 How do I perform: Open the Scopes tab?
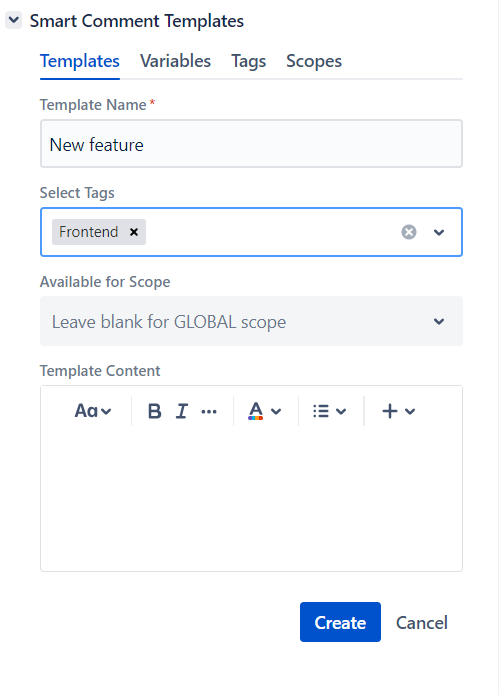(314, 61)
